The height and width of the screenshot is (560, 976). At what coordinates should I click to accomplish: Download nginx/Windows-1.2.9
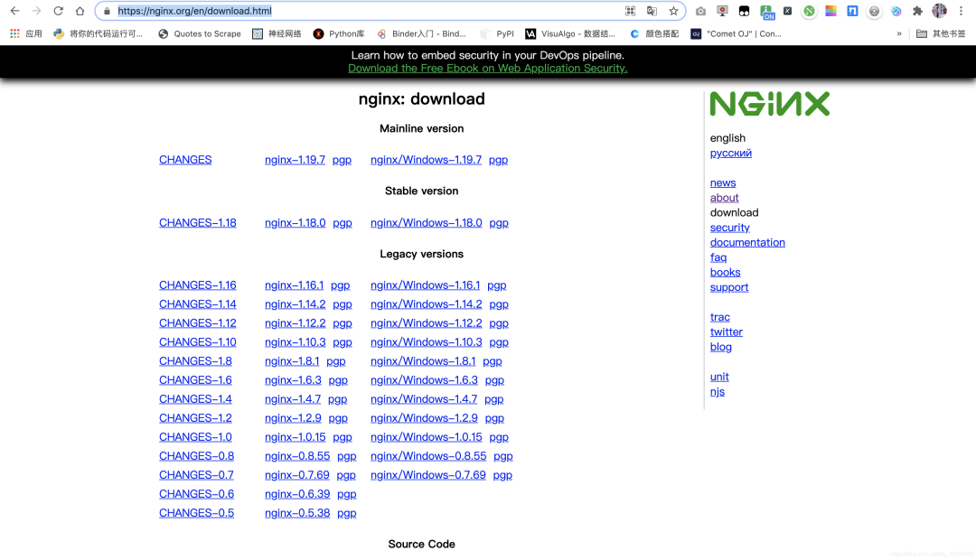[x=424, y=418]
